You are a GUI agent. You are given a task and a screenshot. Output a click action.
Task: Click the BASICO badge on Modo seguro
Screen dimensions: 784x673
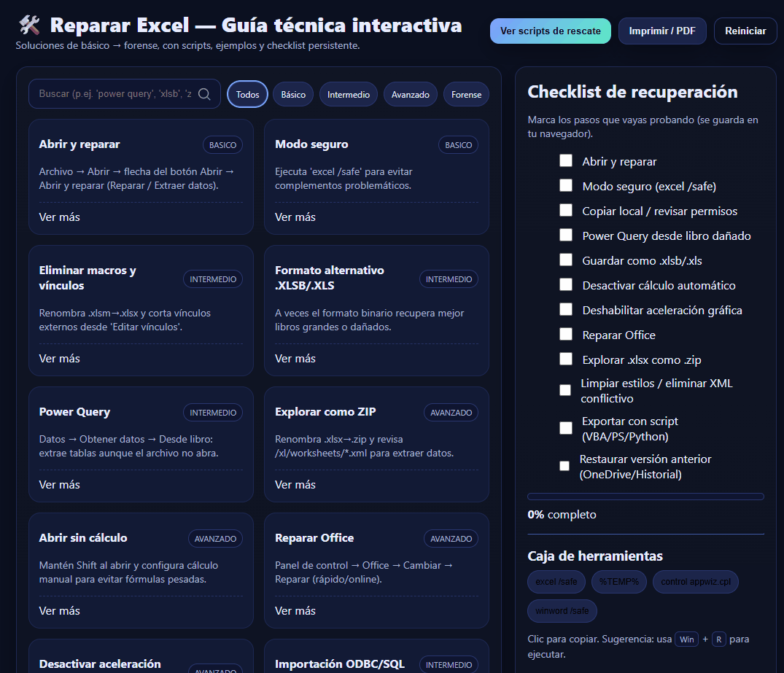459,145
